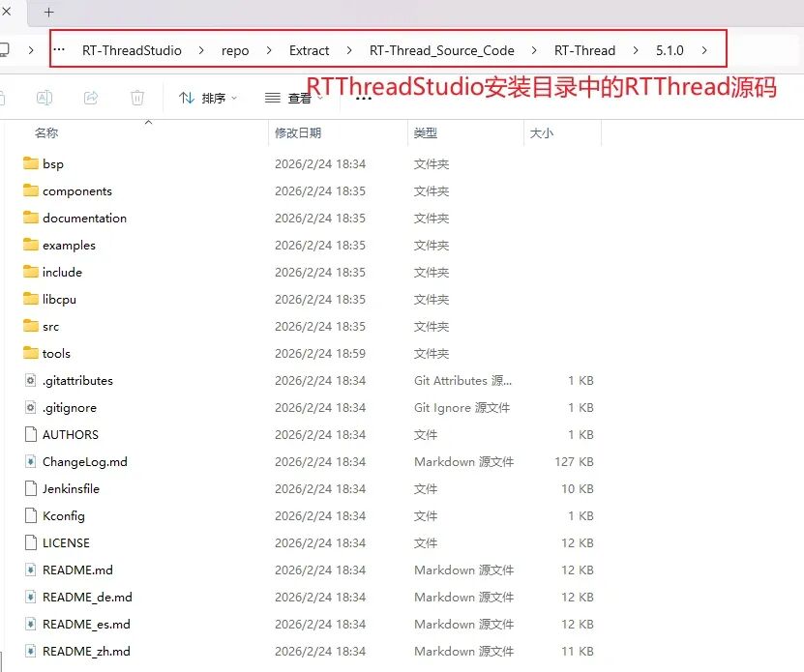Click the bsp folder icon
The image size is (804, 672).
pos(30,164)
